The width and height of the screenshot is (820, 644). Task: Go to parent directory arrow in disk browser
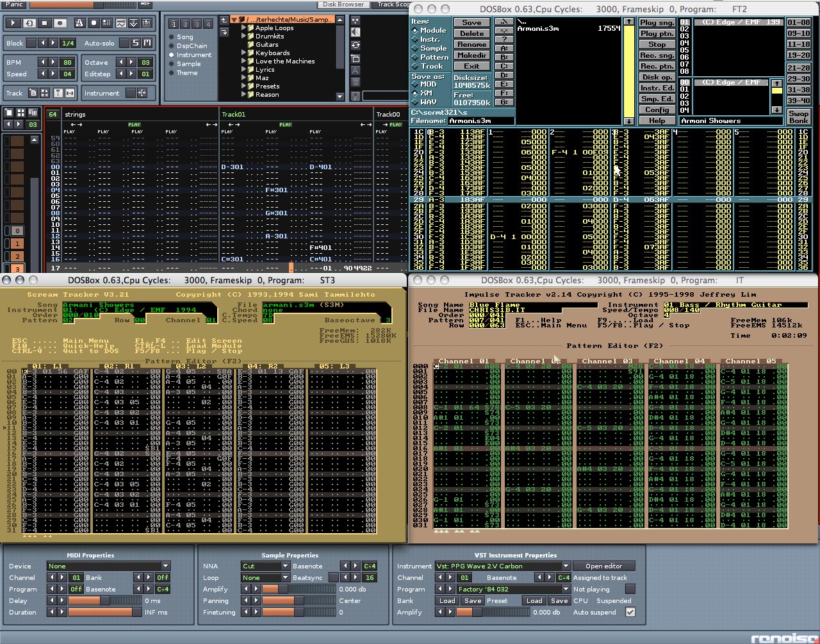224,20
